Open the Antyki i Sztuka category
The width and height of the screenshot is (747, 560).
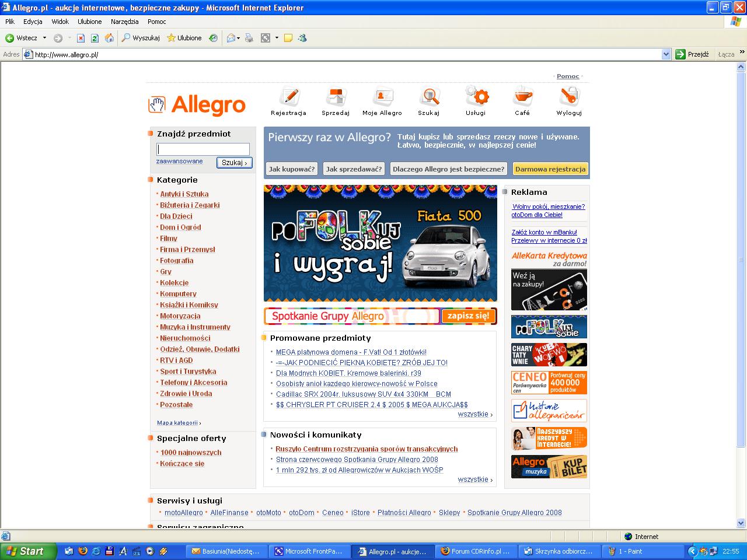click(184, 194)
